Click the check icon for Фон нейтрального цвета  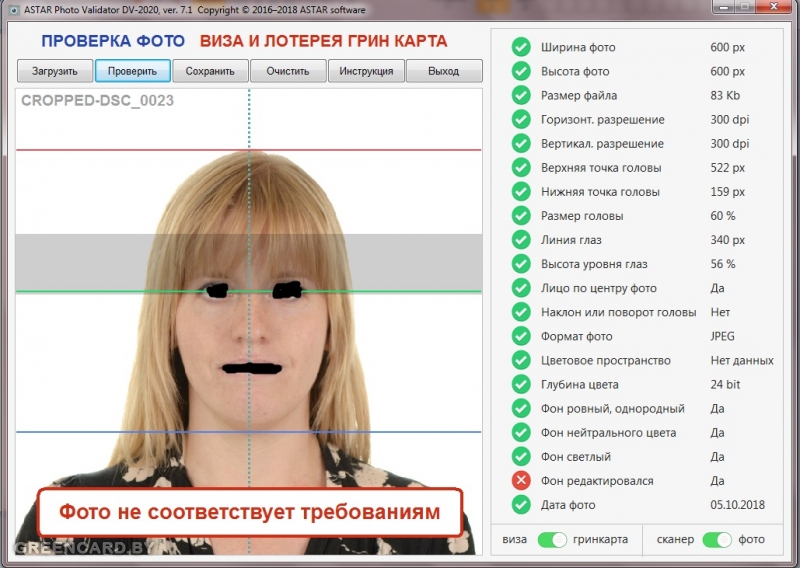521,432
